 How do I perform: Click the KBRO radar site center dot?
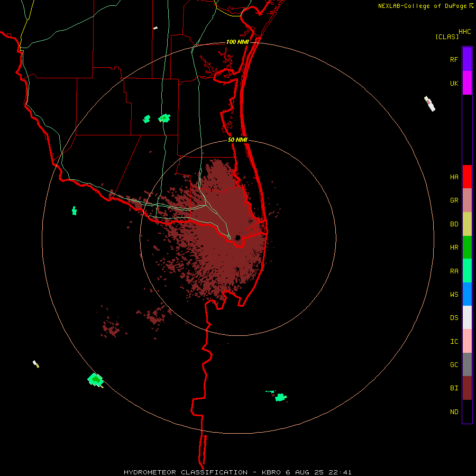coord(237,237)
